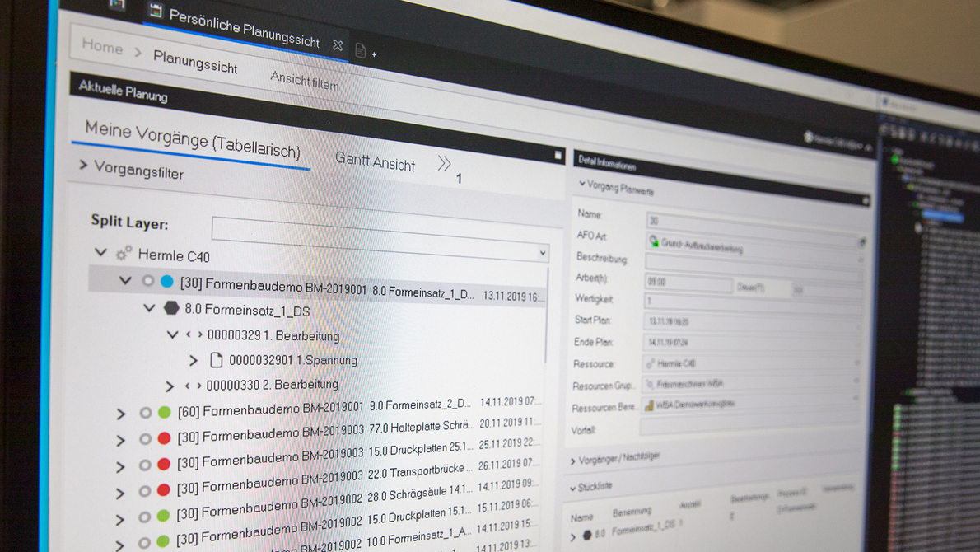
Task: Go to Home in the breadcrumb
Action: (102, 46)
